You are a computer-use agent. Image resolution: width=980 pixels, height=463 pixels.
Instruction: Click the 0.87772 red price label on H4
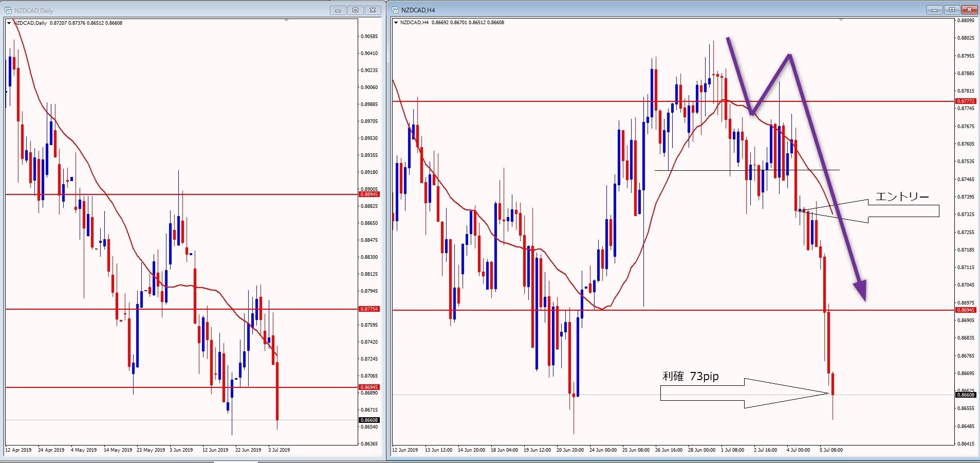(965, 101)
